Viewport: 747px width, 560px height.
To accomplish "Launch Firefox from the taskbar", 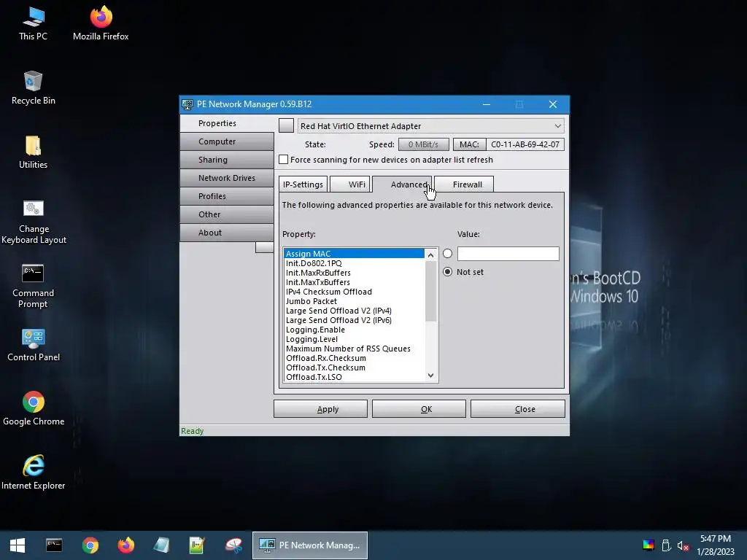I will click(x=125, y=545).
